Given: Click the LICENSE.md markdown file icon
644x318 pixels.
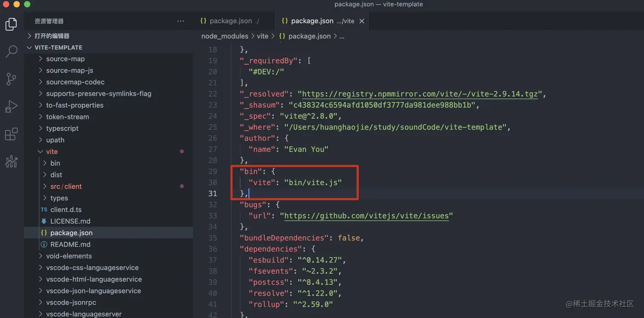Looking at the screenshot, I should [x=44, y=221].
